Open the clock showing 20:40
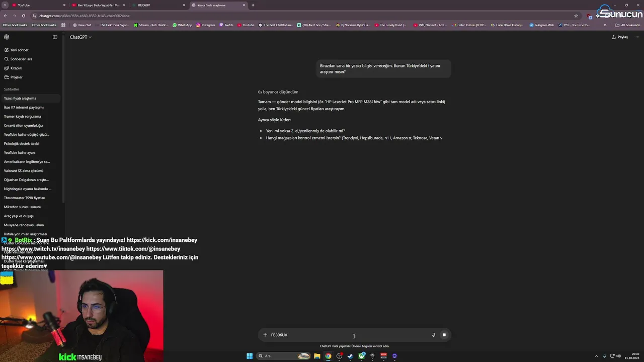This screenshot has width=644, height=362. pos(632,356)
